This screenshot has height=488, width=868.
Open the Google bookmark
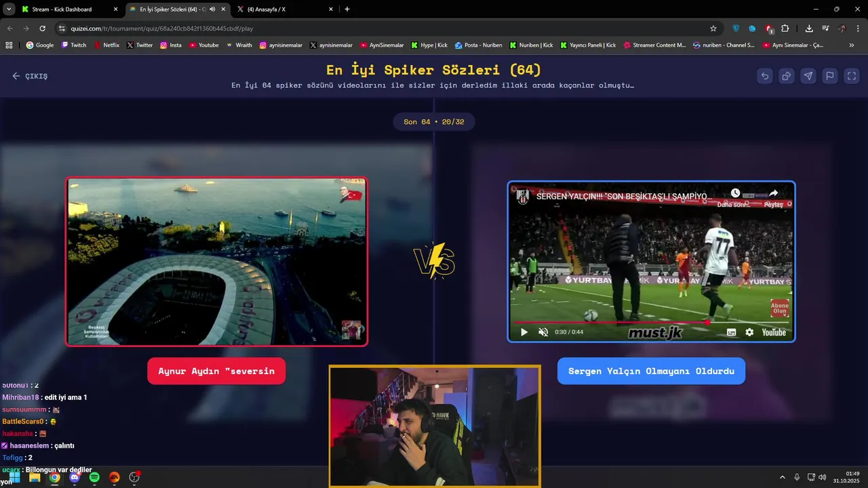coord(40,45)
